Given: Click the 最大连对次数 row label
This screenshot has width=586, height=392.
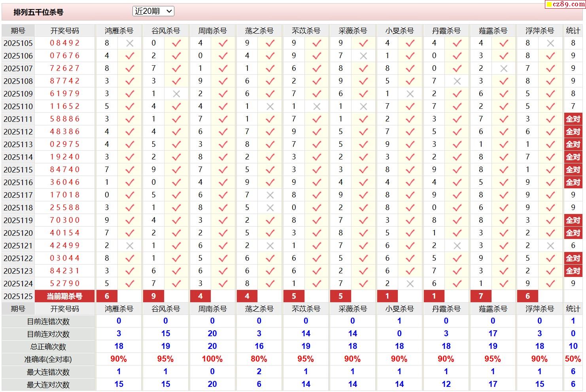Looking at the screenshot, I should click(48, 385).
